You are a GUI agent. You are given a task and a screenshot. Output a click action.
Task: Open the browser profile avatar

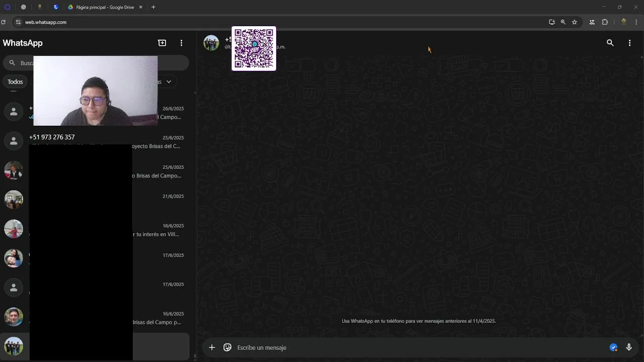624,22
